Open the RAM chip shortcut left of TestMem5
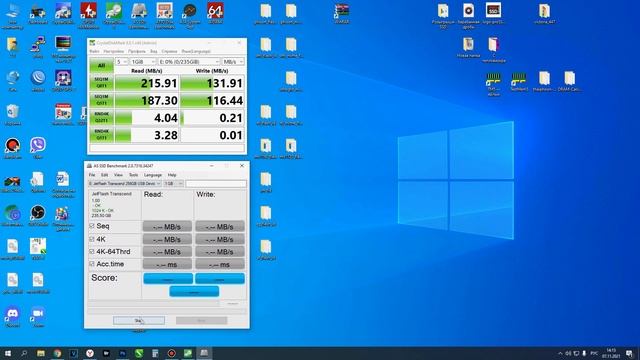The width and height of the screenshot is (640, 360). pyautogui.click(x=493, y=84)
